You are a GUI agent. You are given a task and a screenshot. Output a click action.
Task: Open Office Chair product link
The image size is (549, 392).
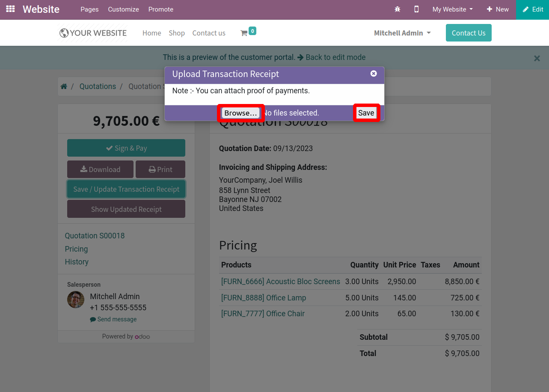[x=263, y=314]
